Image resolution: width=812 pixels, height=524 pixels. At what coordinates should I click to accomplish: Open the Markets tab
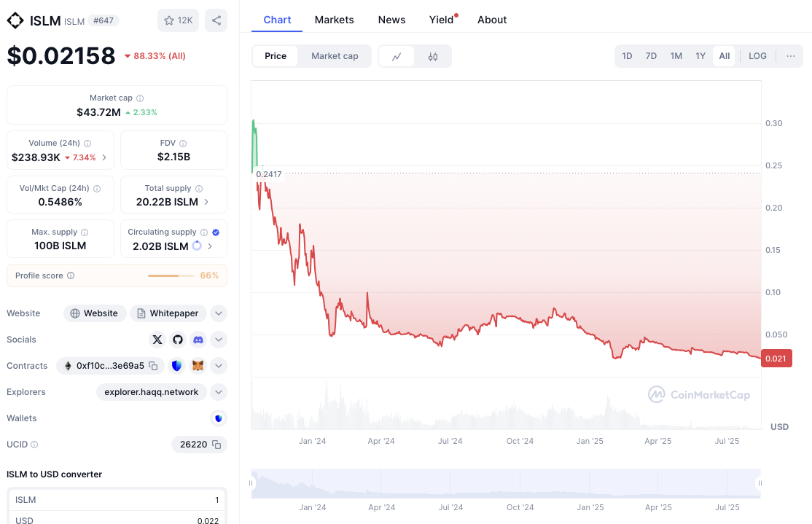(334, 20)
